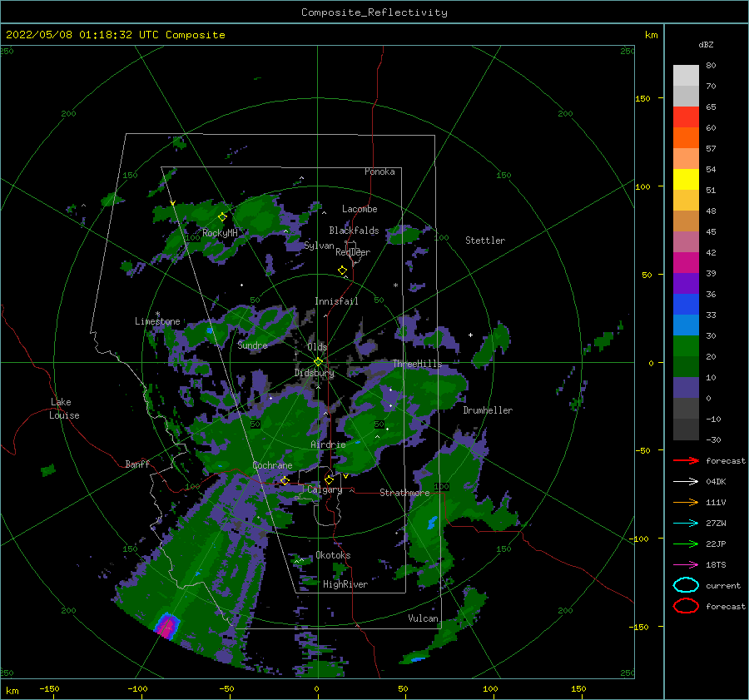Screen dimensions: 749x700
Task: Click the magenta storm cell at the southwest edge
Action: pos(167,627)
